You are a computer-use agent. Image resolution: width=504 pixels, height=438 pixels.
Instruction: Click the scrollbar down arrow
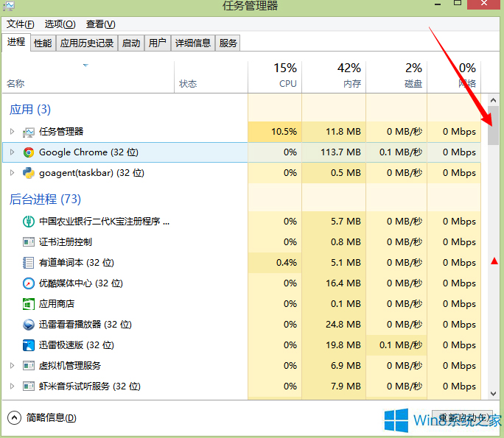click(x=493, y=393)
